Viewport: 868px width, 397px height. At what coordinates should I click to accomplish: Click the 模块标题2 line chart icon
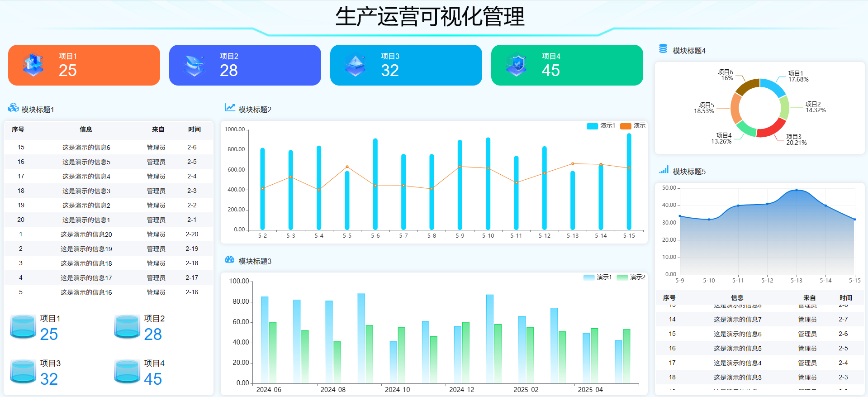(230, 107)
